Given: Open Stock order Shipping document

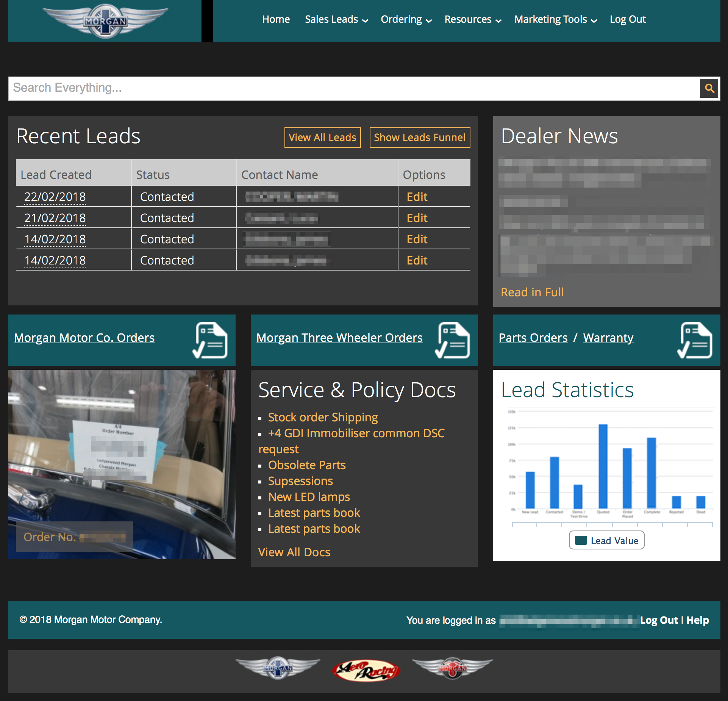Looking at the screenshot, I should pos(323,418).
